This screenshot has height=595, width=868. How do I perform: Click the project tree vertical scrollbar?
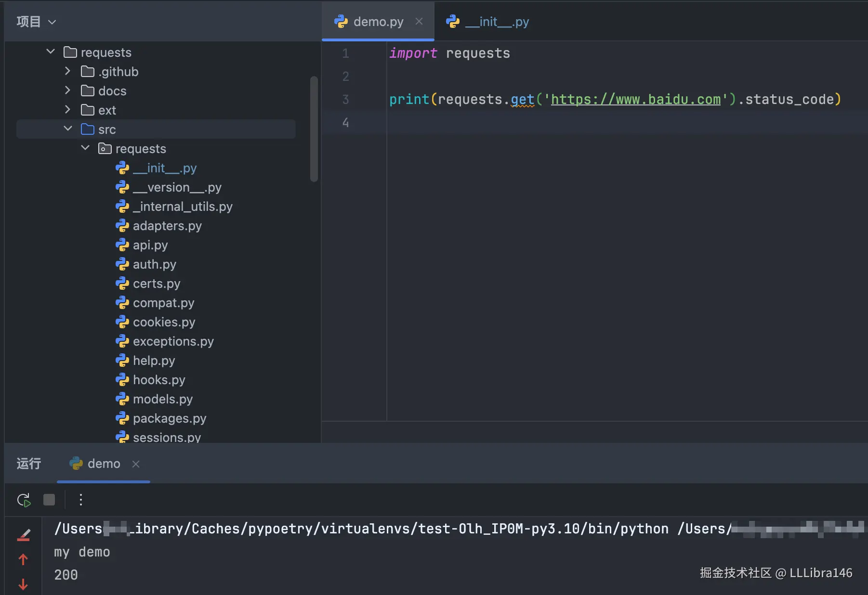314,129
